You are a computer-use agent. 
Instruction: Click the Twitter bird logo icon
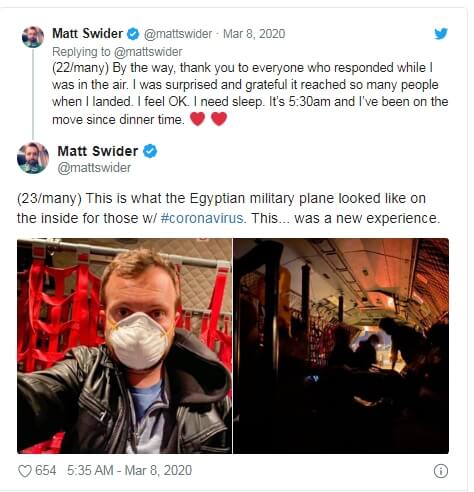441,34
